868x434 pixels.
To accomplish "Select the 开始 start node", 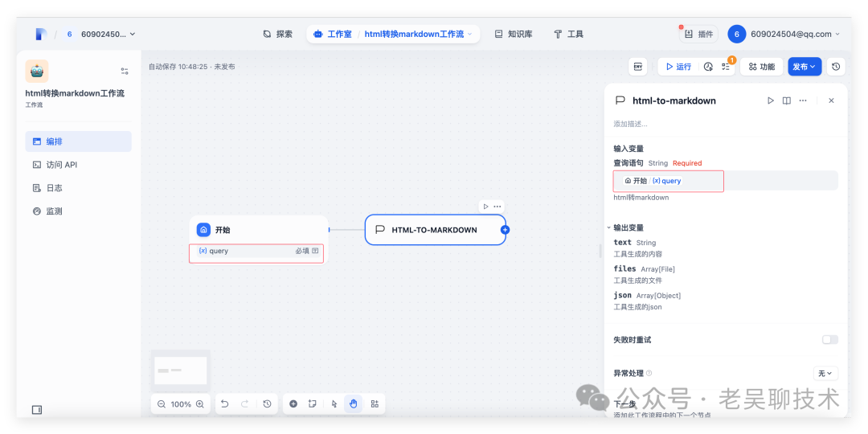I will [259, 230].
